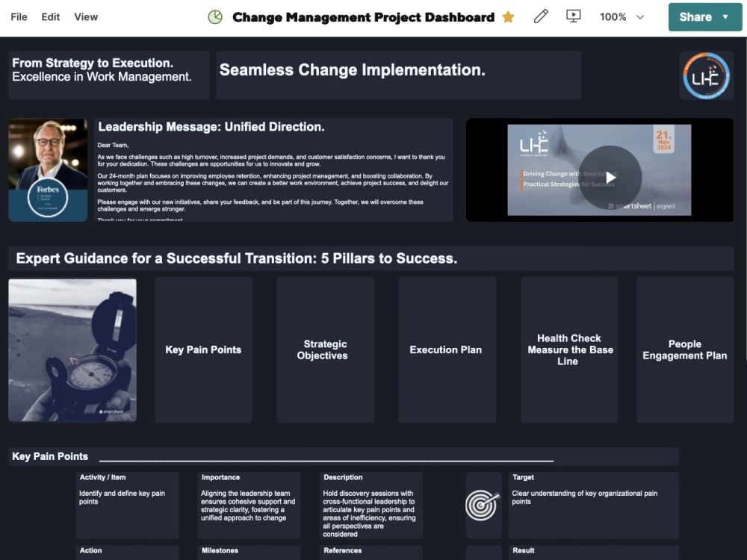Click the 'Dear Team,' greeting text

(113, 145)
